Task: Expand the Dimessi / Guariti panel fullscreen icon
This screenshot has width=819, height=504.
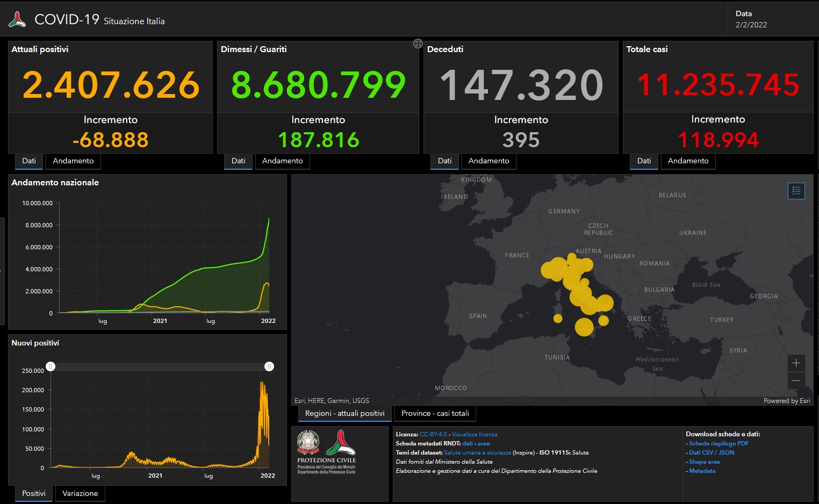Action: (418, 44)
